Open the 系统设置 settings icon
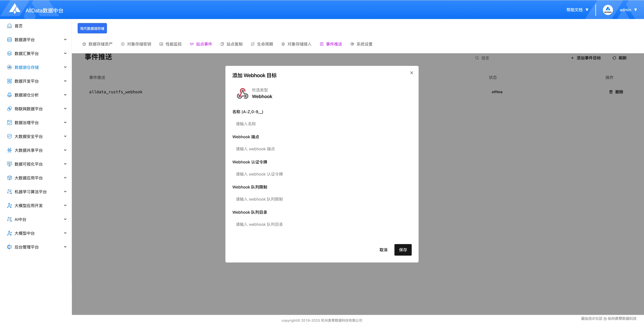This screenshot has height=328, width=644. (x=352, y=44)
